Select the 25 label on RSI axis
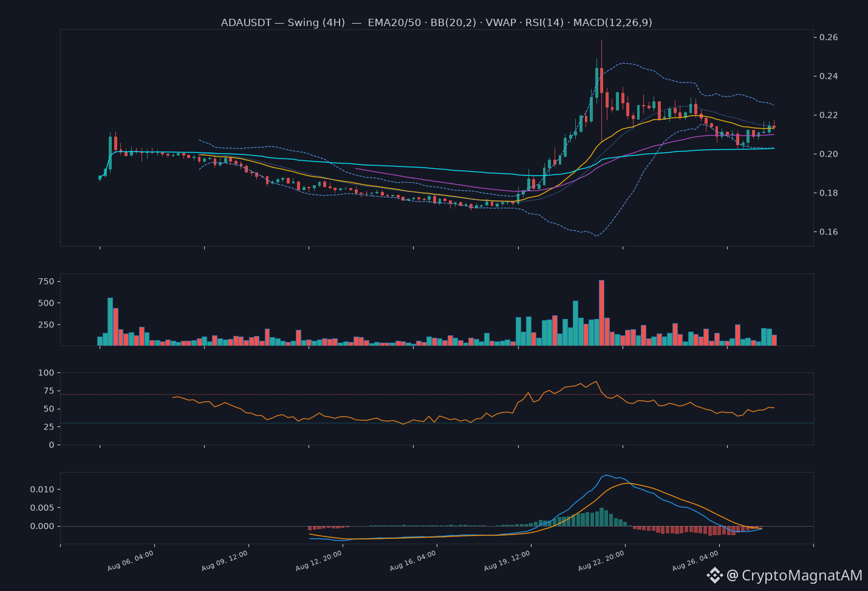The image size is (868, 591). 49,427
